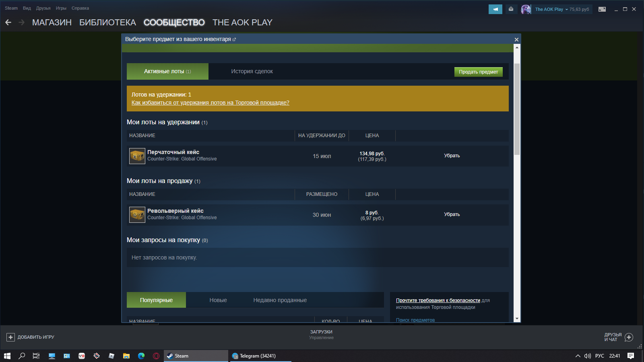This screenshot has width=644, height=362.
Task: Switch to the Новые tab
Action: (218, 300)
